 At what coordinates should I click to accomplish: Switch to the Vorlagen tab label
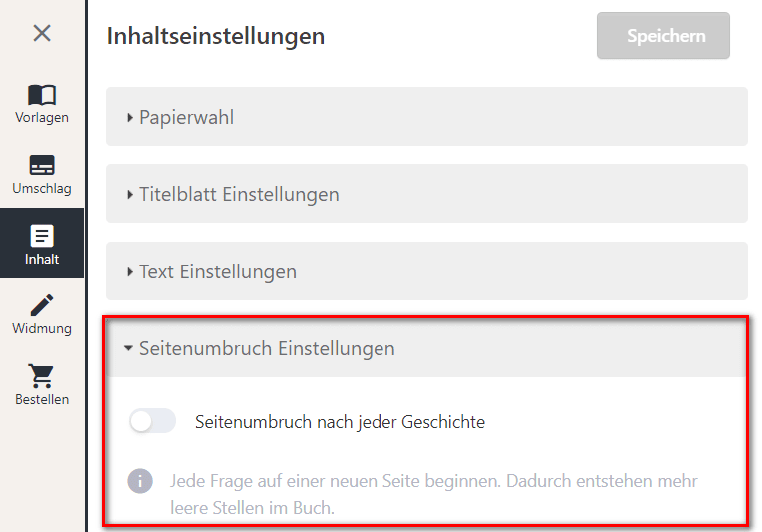[42, 117]
